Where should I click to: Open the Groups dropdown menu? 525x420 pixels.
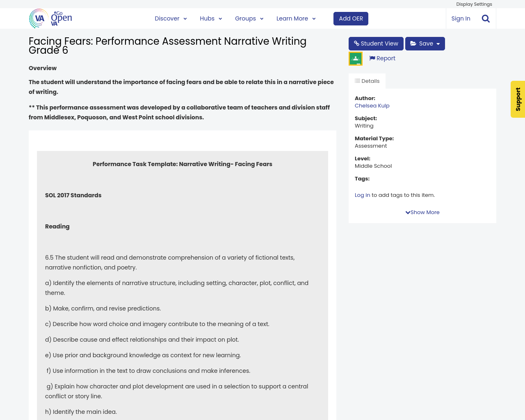coord(249,18)
